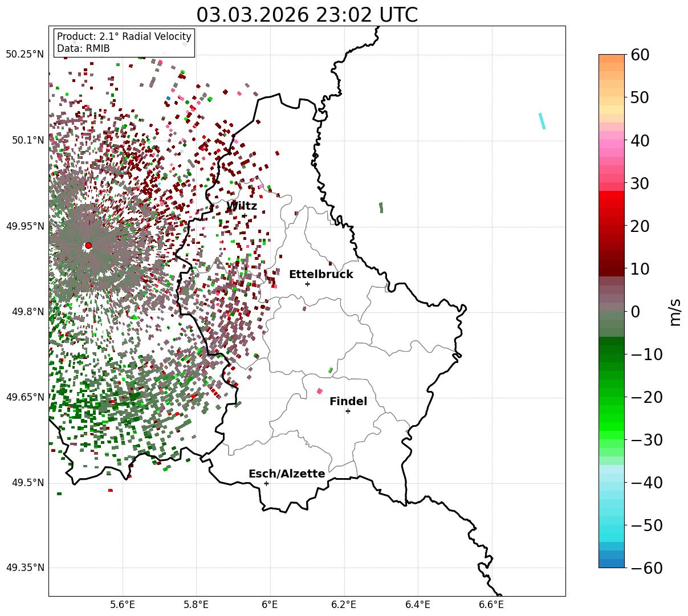Click the bright green colorbar band near −25
The image size is (688, 616).
point(612,419)
